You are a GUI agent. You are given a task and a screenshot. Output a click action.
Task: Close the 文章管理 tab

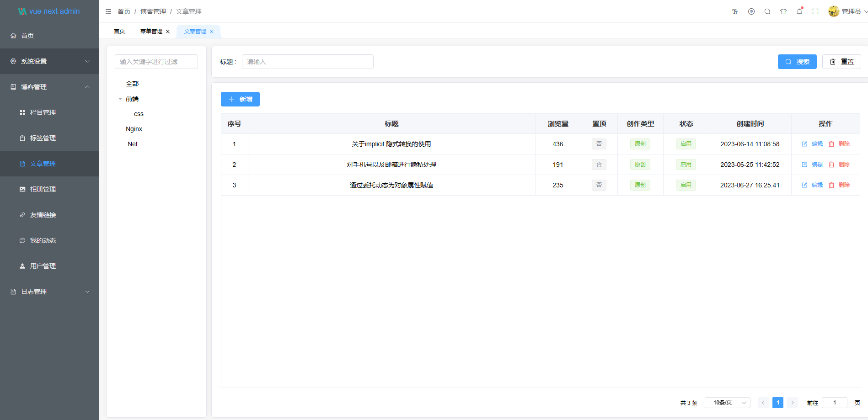[x=212, y=32]
